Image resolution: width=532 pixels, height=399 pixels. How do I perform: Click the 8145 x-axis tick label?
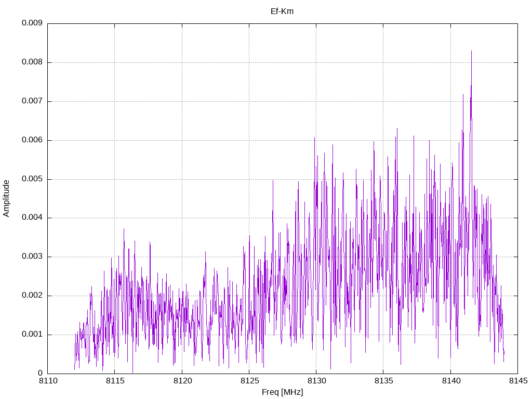[x=518, y=381]
